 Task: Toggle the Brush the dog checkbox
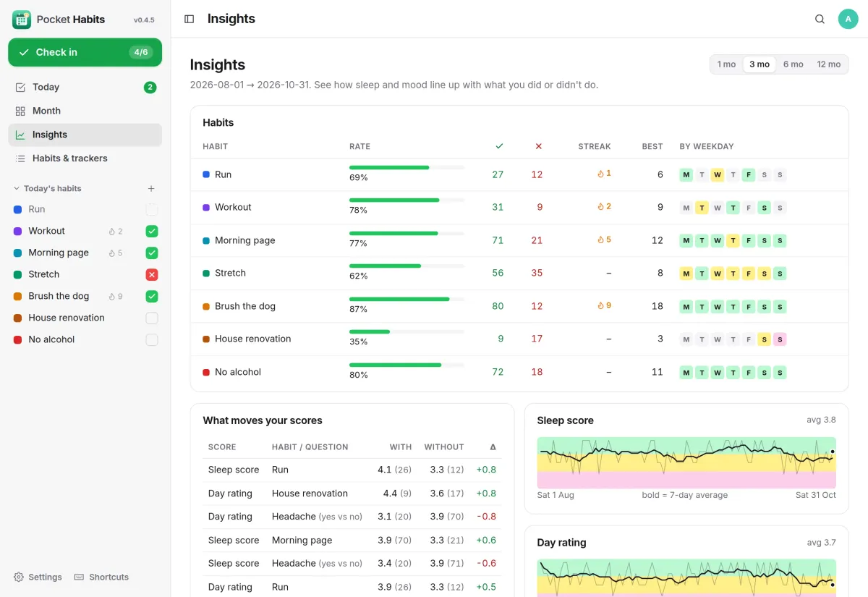(x=152, y=297)
